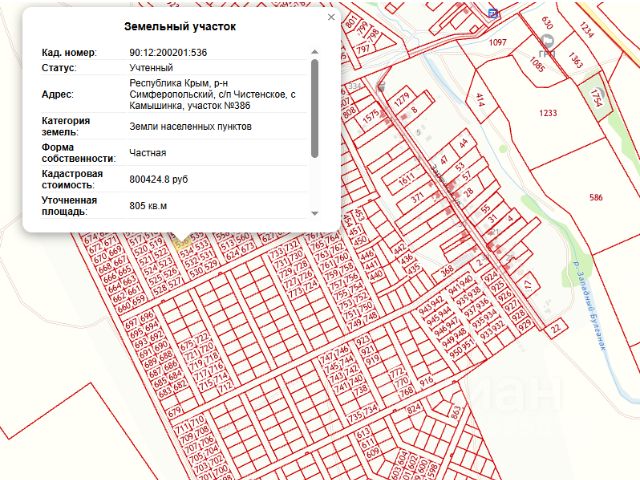Click the ownership value Частная
This screenshot has width=640, height=480.
tap(148, 153)
